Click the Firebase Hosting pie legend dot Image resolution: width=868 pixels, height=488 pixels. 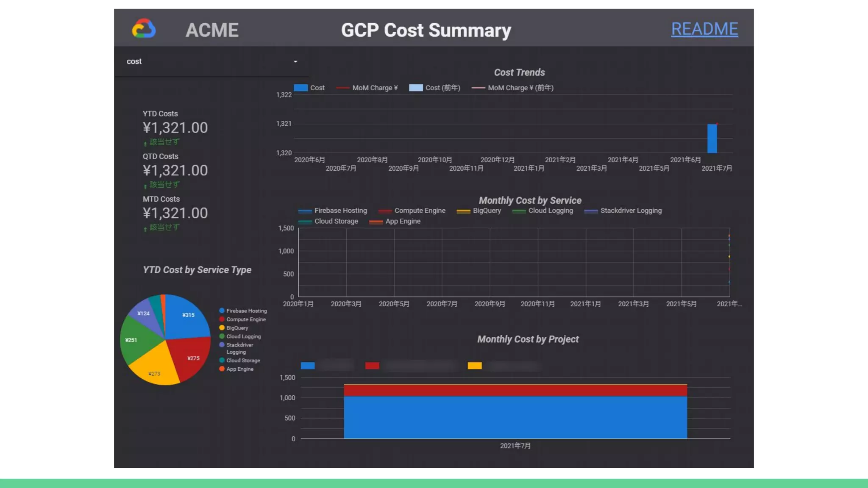click(x=222, y=311)
